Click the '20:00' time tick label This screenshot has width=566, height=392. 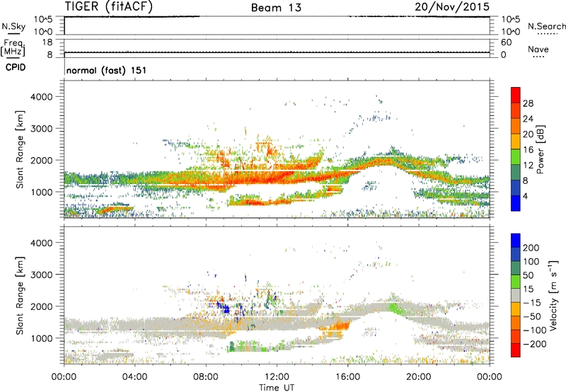pyautogui.click(x=418, y=377)
